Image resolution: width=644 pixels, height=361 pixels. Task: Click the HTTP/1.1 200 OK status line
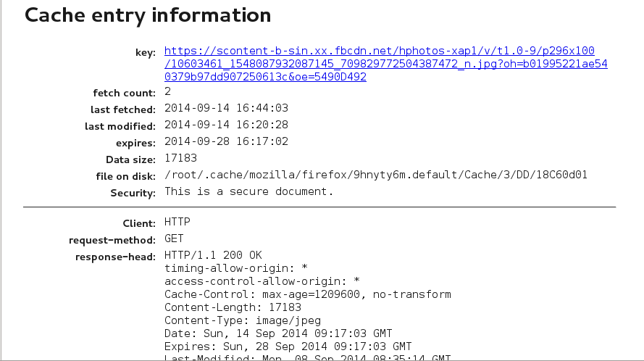point(213,255)
